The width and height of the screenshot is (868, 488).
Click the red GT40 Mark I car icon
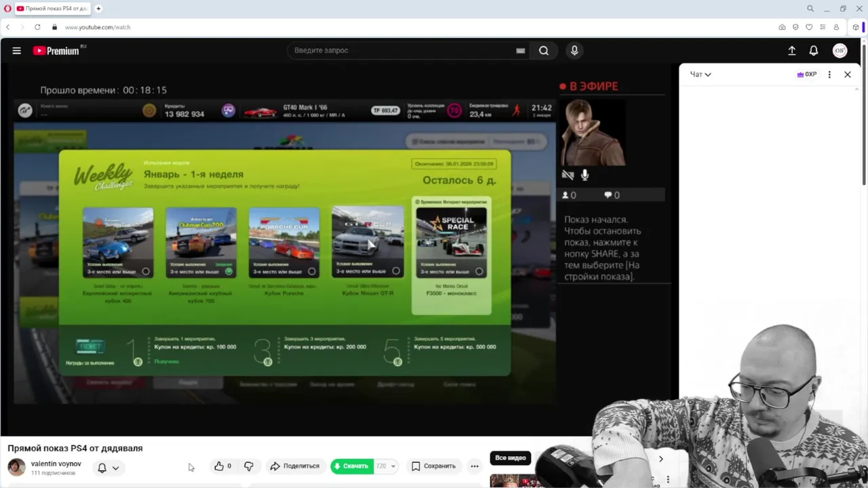click(x=260, y=112)
